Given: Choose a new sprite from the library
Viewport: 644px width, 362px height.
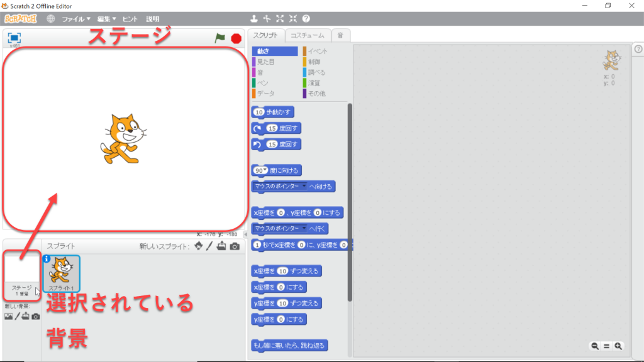Looking at the screenshot, I should [x=198, y=246].
